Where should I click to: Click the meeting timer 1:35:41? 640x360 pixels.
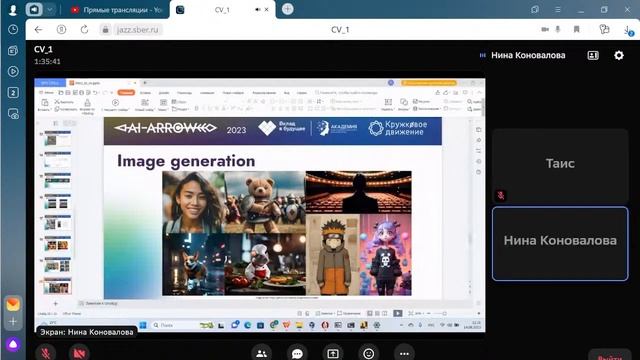[x=47, y=62]
